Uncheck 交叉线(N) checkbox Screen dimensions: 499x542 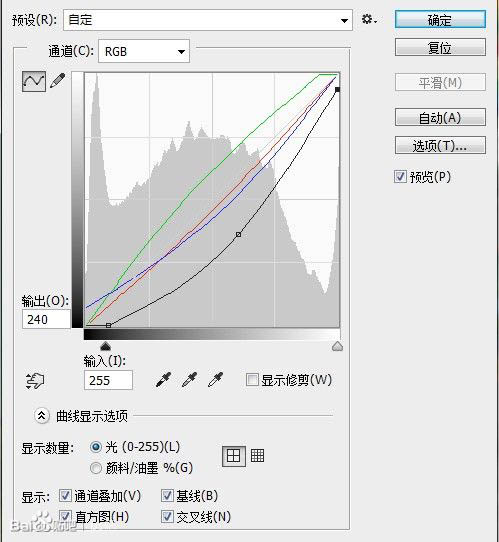[x=167, y=517]
